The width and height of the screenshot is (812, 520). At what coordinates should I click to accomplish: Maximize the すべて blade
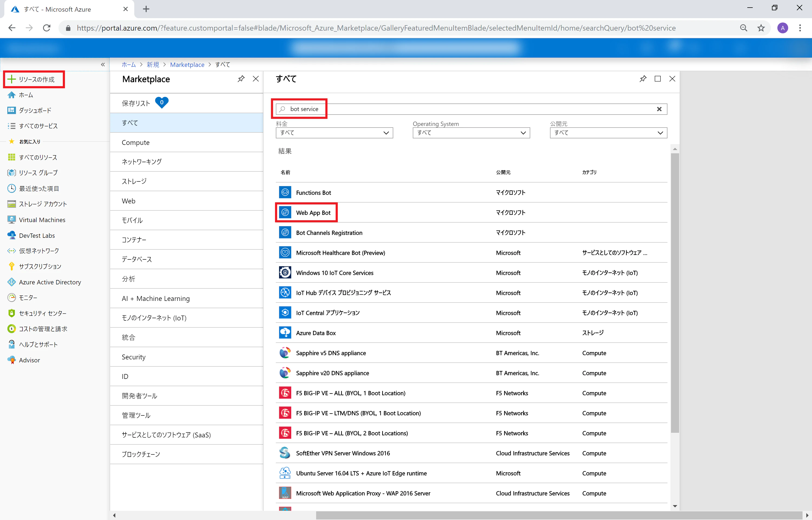click(657, 79)
